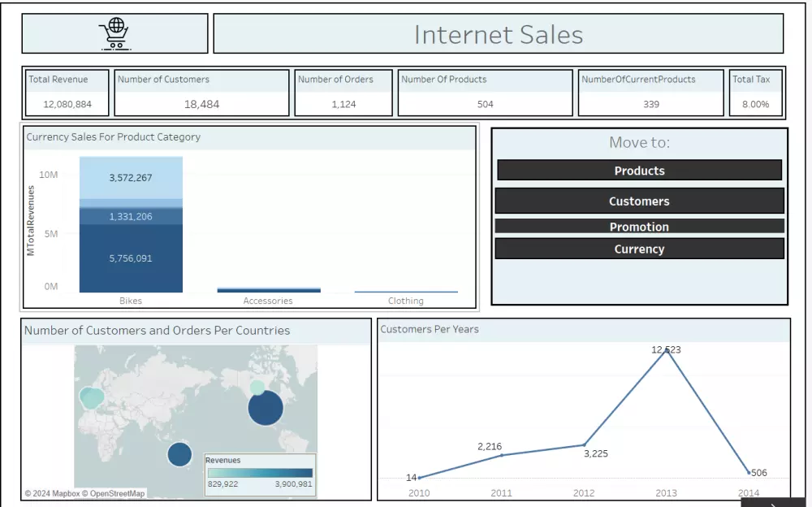Click the Clothing category label
This screenshot has width=812, height=507.
(406, 301)
